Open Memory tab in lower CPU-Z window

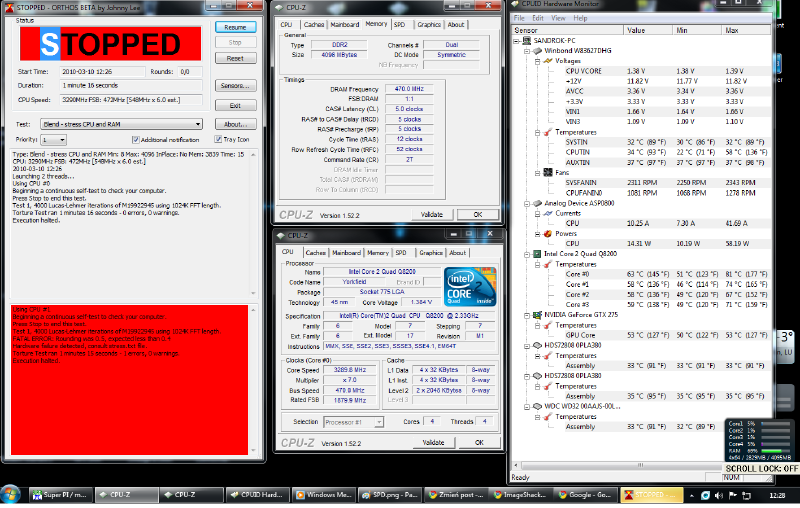click(x=378, y=252)
